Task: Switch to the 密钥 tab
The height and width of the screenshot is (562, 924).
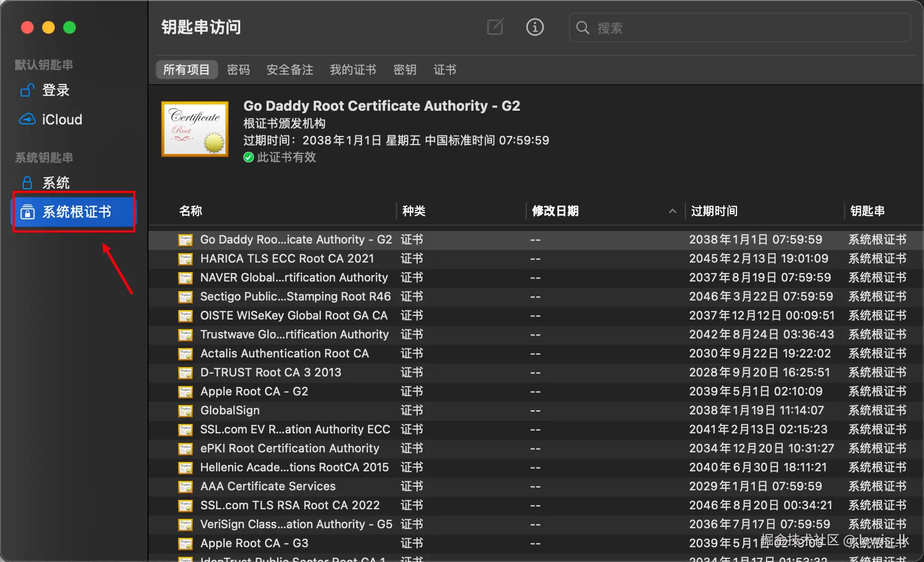Action: click(405, 70)
